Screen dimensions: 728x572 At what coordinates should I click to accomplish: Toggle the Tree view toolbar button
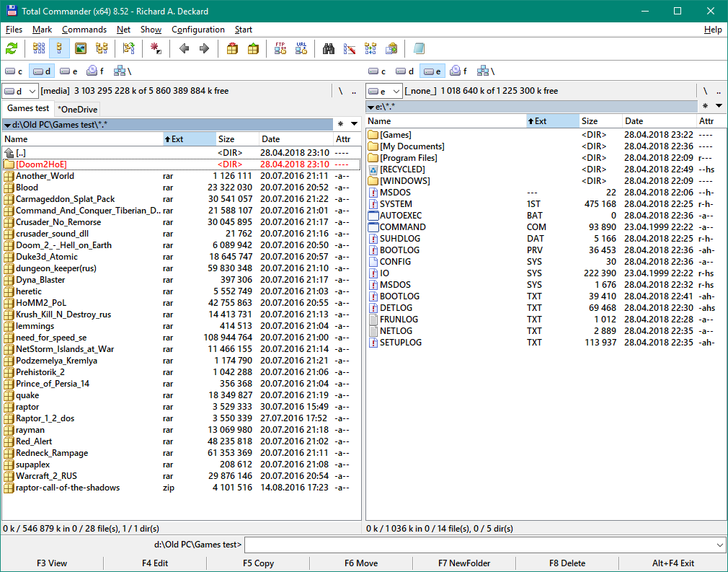(102, 49)
